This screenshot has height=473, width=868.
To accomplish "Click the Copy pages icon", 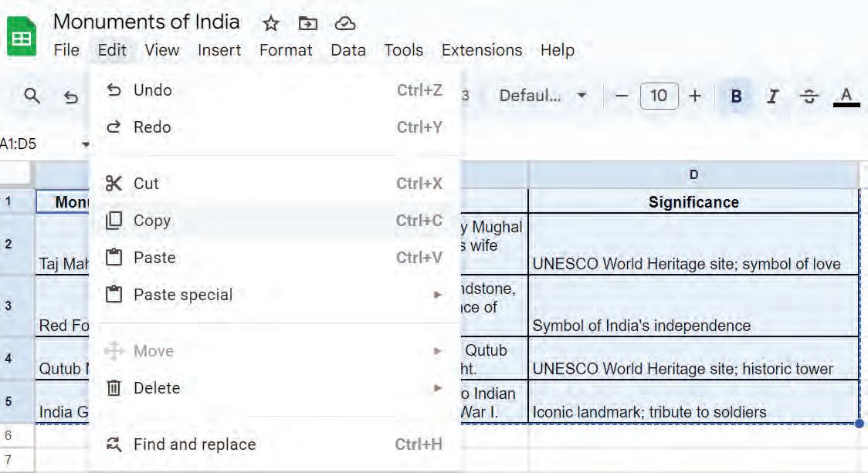I will point(114,221).
